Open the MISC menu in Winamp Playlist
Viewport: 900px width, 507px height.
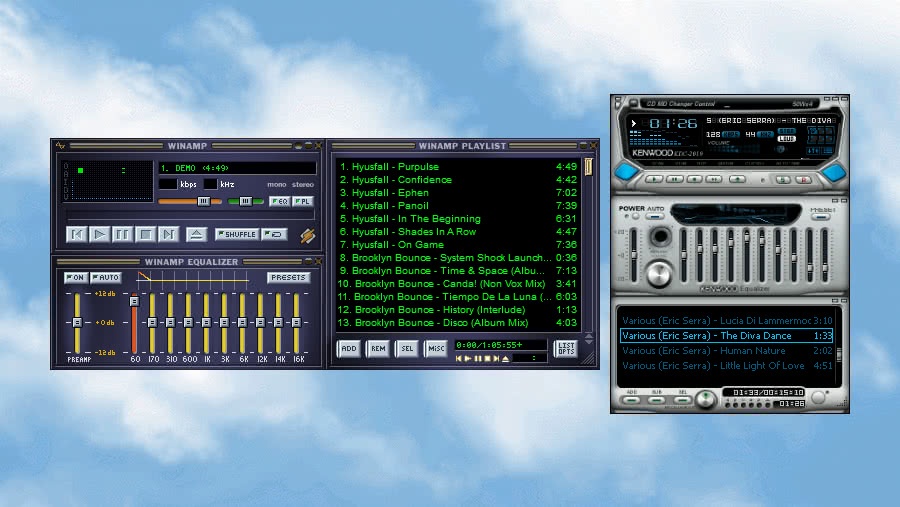pos(436,349)
